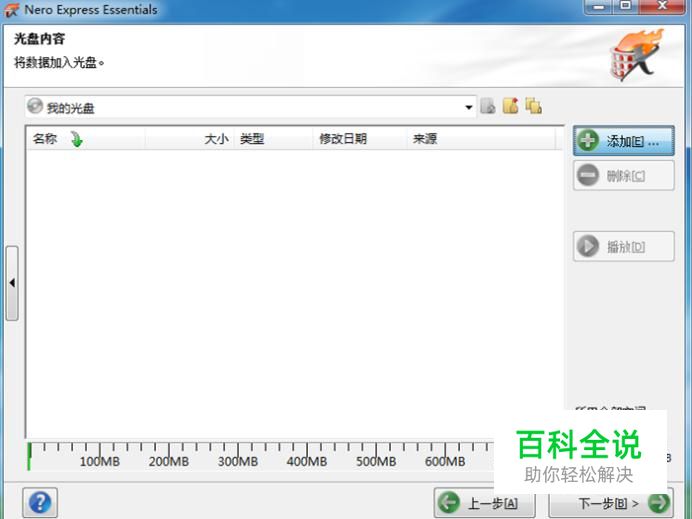The height and width of the screenshot is (519, 692).
Task: Sort by the 名称 column header
Action: pyautogui.click(x=86, y=139)
